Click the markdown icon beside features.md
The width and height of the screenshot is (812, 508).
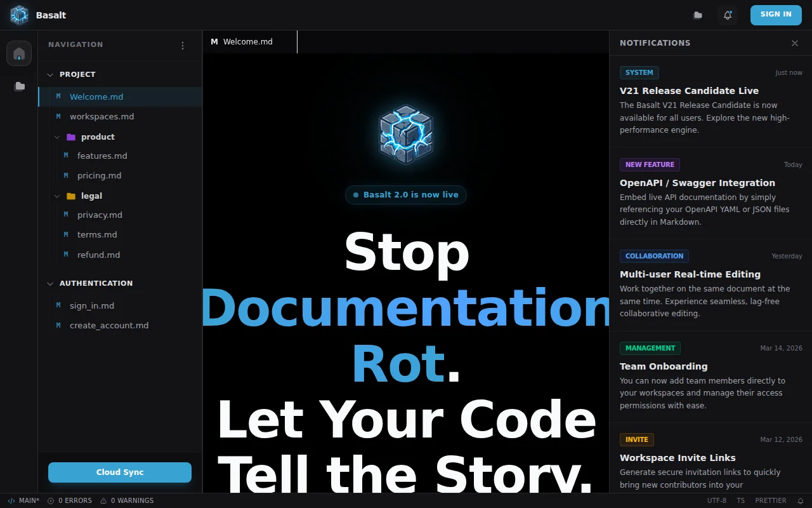tap(66, 156)
